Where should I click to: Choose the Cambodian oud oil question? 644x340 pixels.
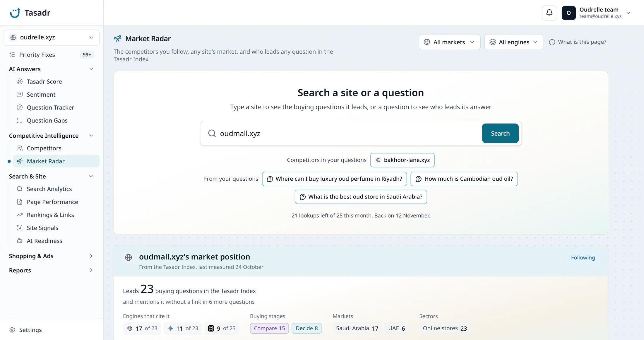464,179
